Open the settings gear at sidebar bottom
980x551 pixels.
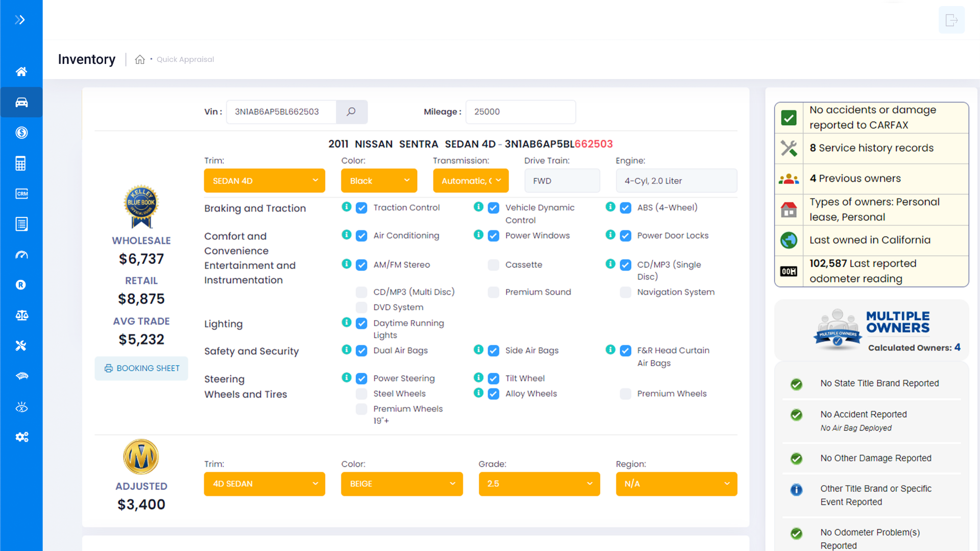coord(21,437)
